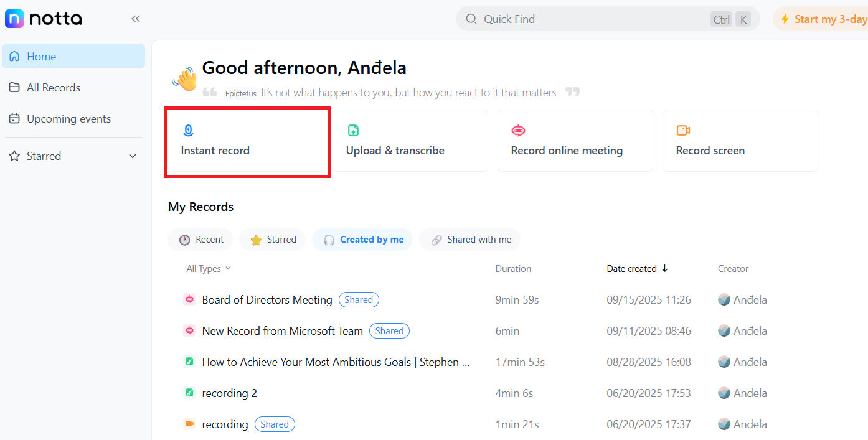
Task: Go to Home in sidebar
Action: pos(41,57)
